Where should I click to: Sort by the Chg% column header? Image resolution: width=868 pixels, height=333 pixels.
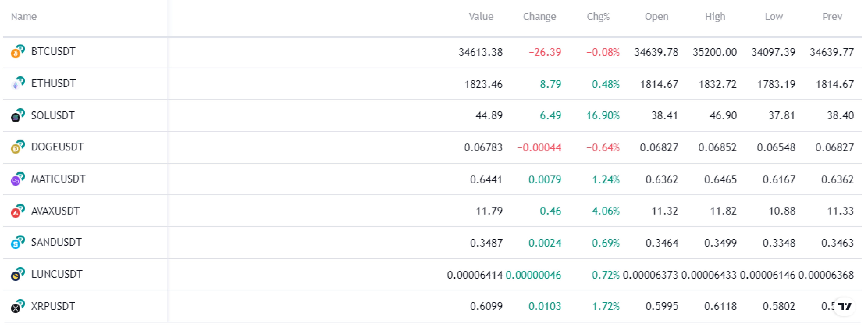[598, 16]
